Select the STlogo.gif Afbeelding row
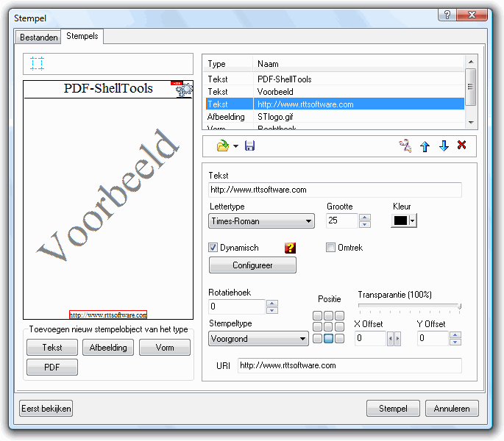The image size is (504, 441). 334,117
